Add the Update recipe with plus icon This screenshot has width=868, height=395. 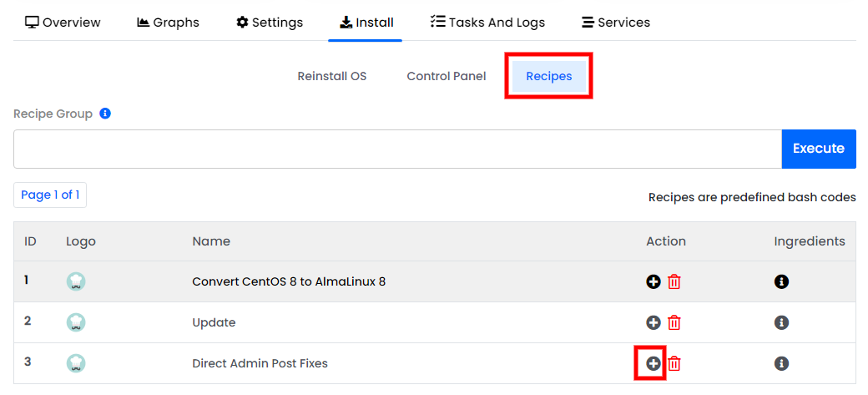(x=654, y=322)
